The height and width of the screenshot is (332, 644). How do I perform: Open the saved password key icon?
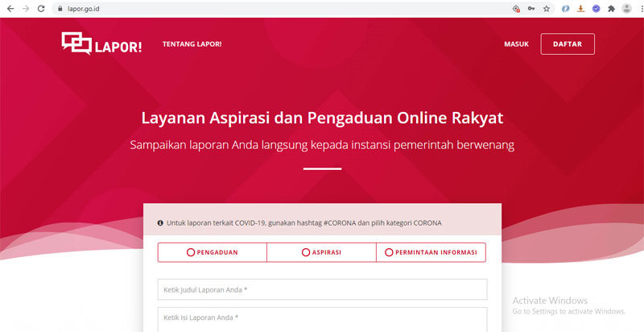(x=531, y=9)
